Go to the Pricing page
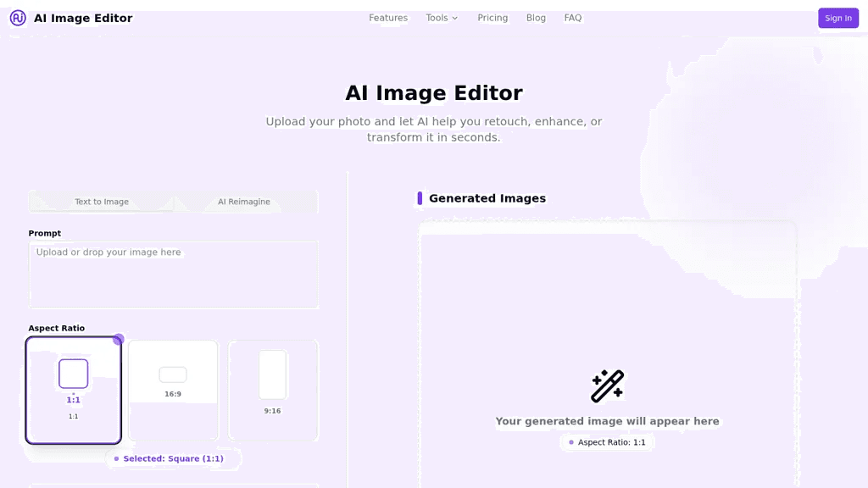Screen dimensions: 868x488 point(492,18)
